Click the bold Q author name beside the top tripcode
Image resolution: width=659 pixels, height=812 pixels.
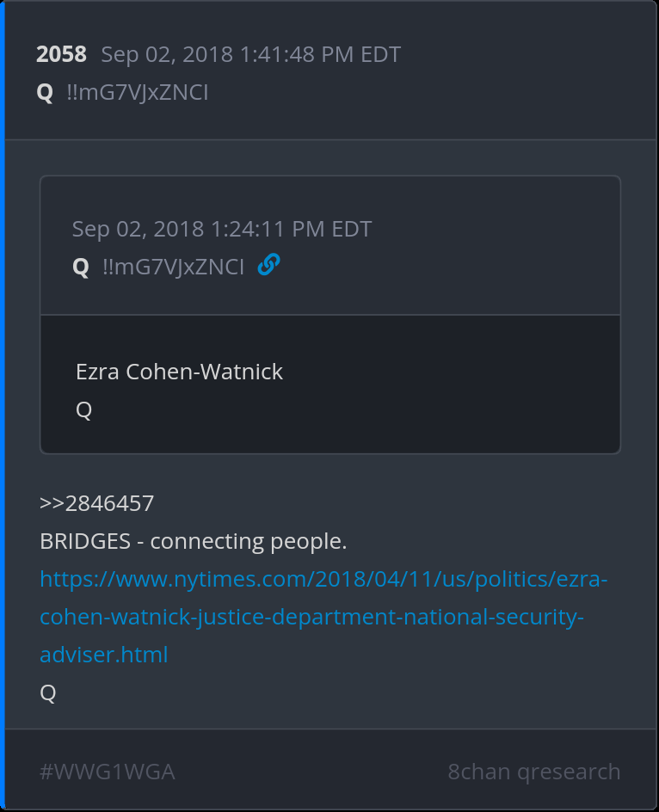[45, 92]
